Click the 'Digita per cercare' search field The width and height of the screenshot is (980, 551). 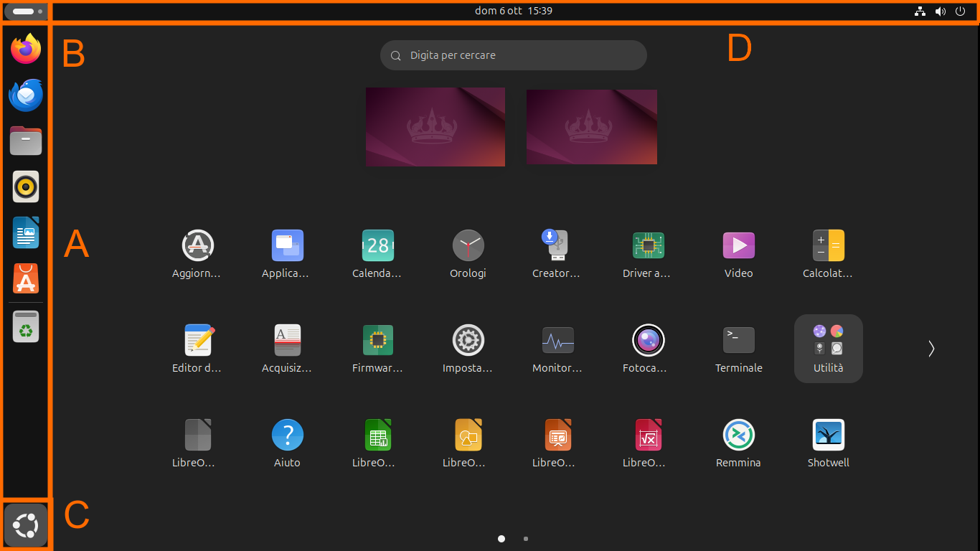514,55
